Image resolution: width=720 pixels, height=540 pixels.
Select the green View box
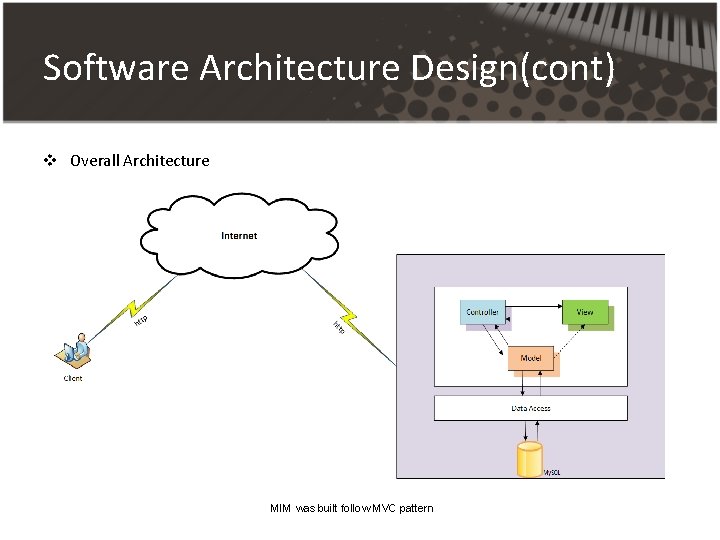pyautogui.click(x=585, y=312)
